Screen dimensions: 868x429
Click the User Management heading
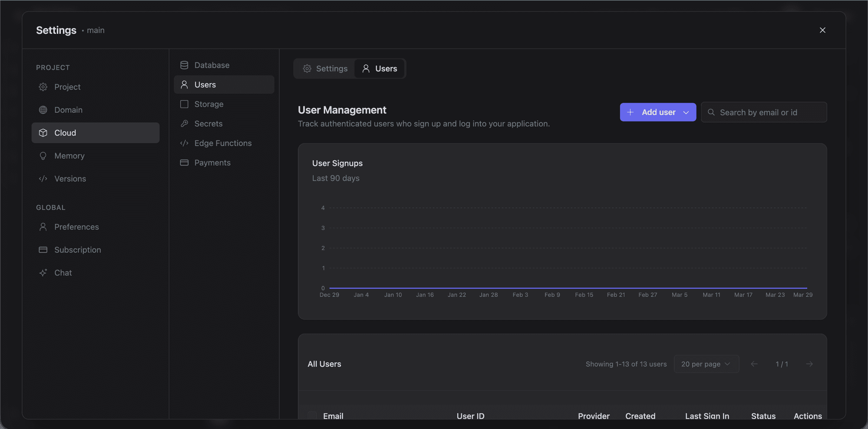[x=342, y=110]
